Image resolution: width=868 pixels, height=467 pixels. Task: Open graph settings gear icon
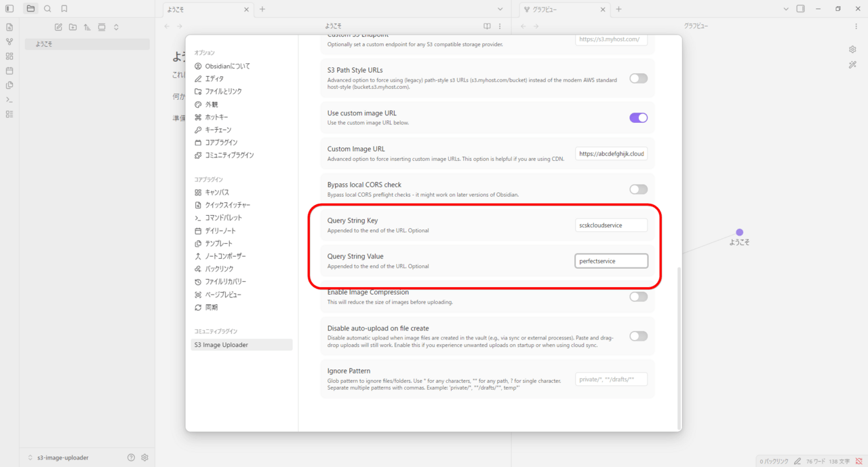tap(852, 50)
